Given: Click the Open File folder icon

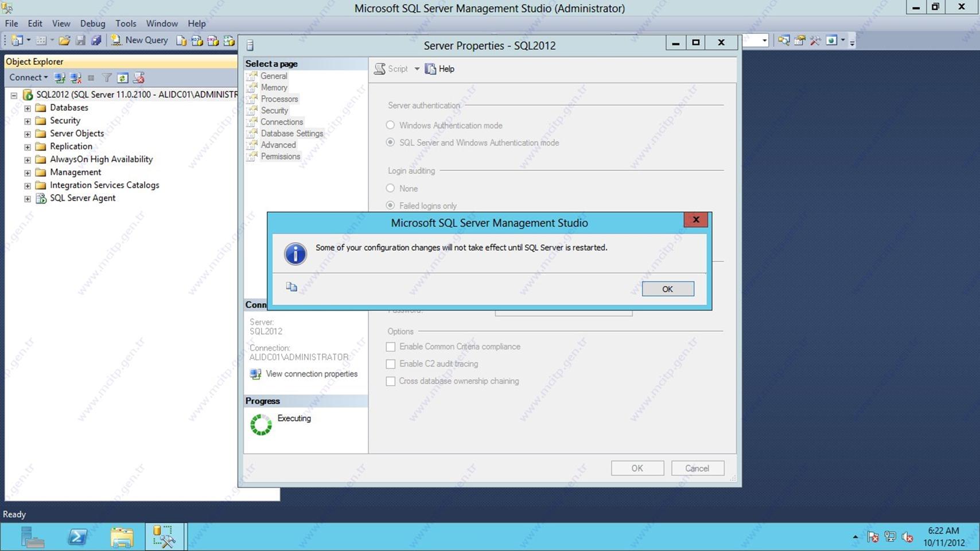Looking at the screenshot, I should tap(64, 40).
